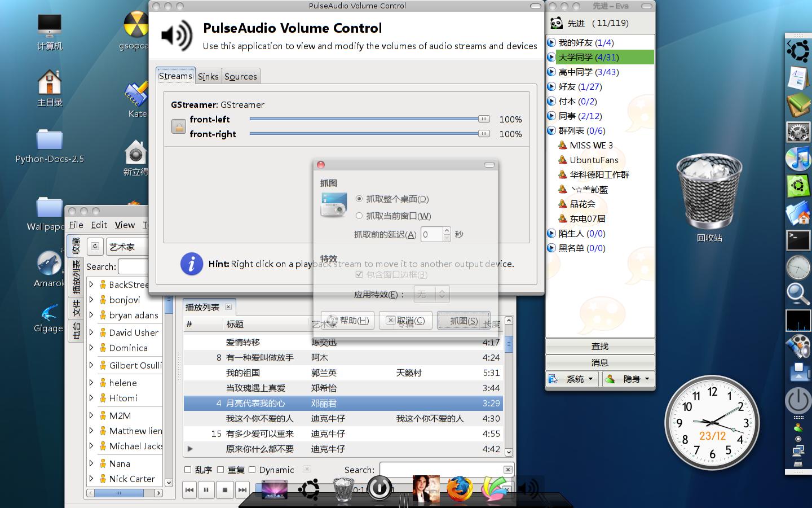Image resolution: width=812 pixels, height=508 pixels.
Task: Click the 消息 button in Eva
Action: (600, 362)
